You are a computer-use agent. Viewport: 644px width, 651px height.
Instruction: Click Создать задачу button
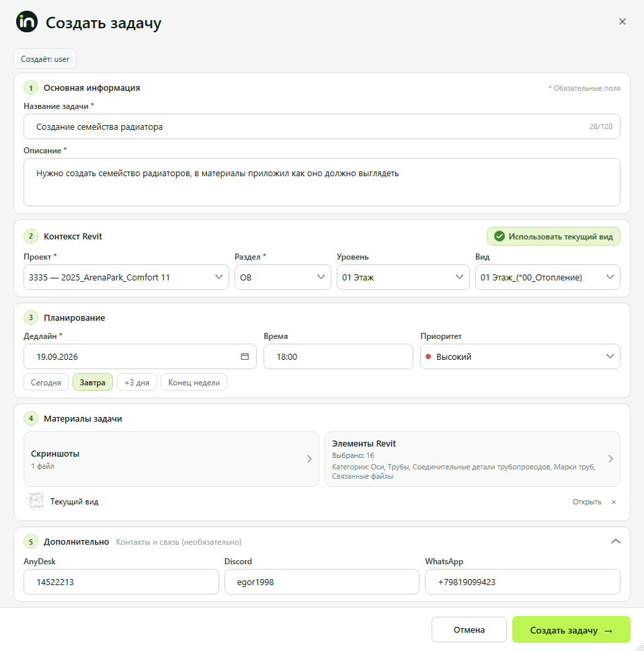pyautogui.click(x=571, y=630)
